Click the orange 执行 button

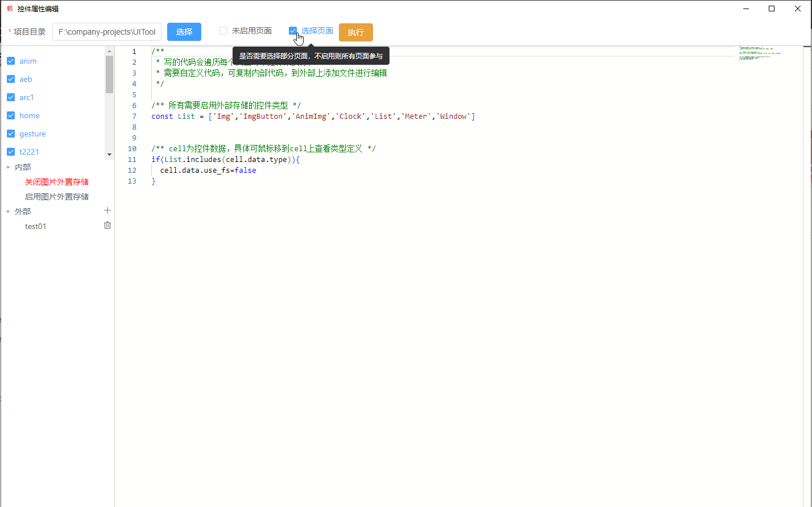(356, 32)
